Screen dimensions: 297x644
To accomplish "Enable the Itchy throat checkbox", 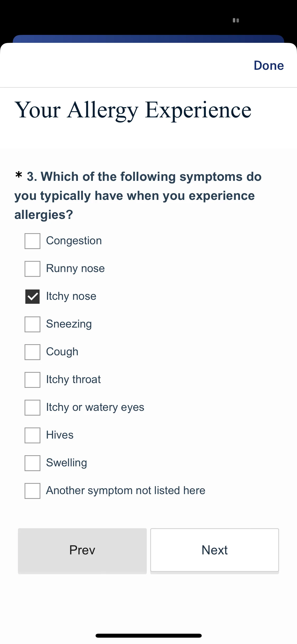I will point(32,380).
